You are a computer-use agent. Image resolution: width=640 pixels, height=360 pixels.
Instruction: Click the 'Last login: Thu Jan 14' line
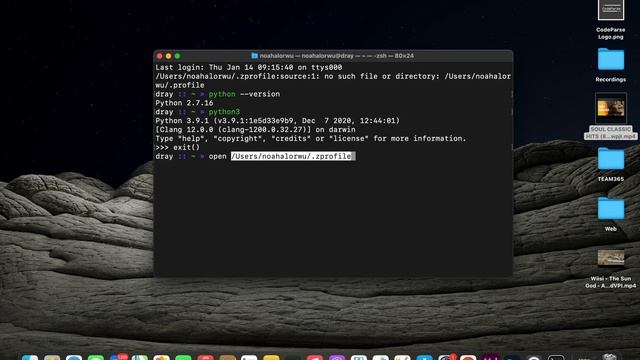[x=249, y=67]
